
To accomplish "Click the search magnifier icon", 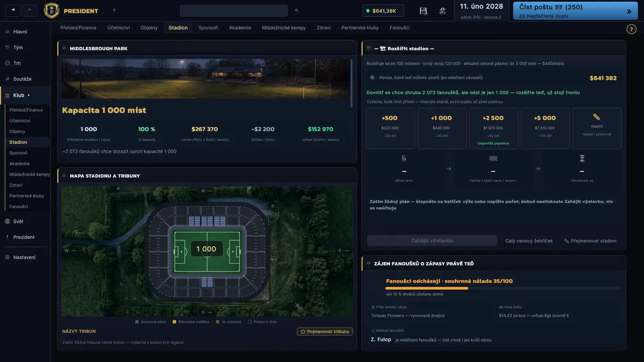I will point(297,11).
